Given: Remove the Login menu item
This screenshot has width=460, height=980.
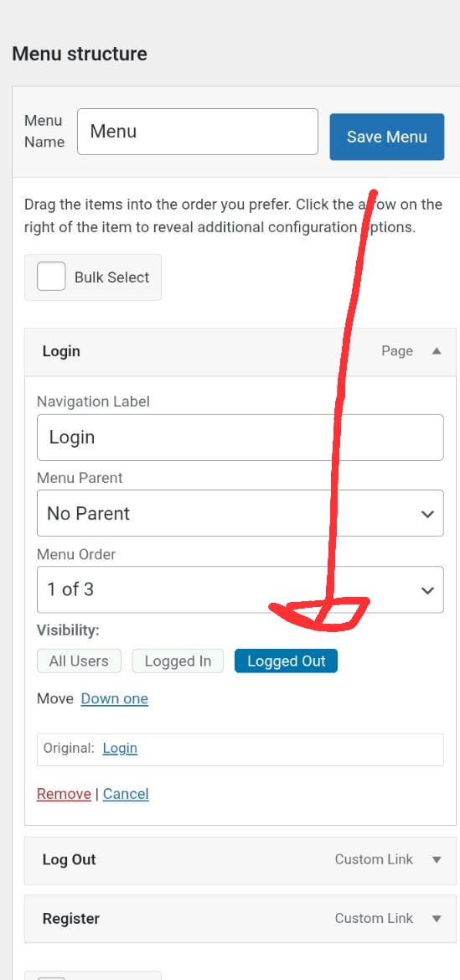Looking at the screenshot, I should [x=64, y=794].
